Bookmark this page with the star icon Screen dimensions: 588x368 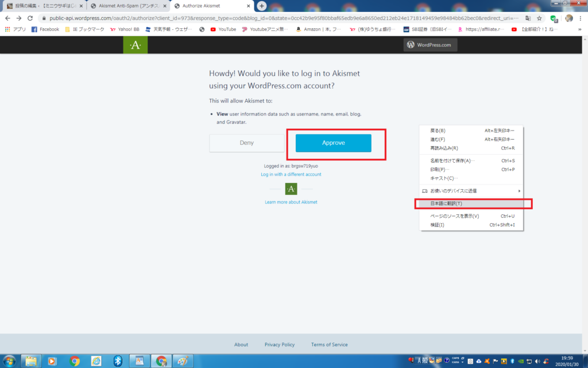coord(539,18)
